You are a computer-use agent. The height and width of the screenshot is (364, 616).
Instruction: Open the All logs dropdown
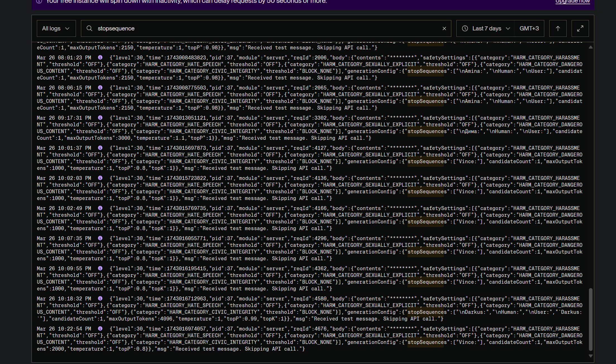click(56, 28)
